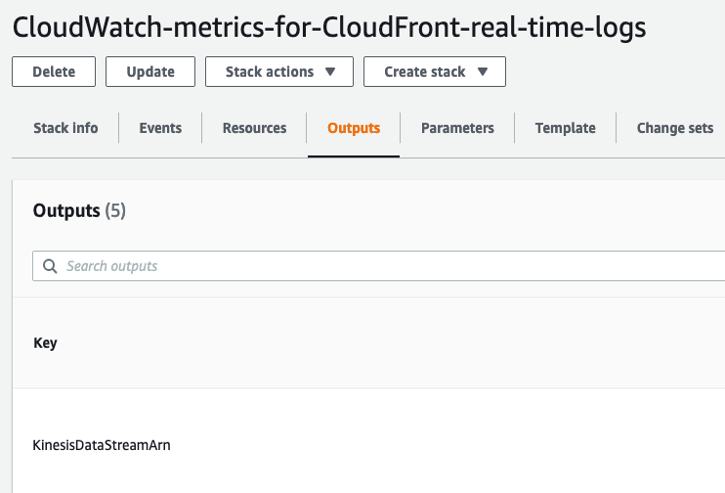725x493 pixels.
Task: Click the Update button
Action: 150,72
